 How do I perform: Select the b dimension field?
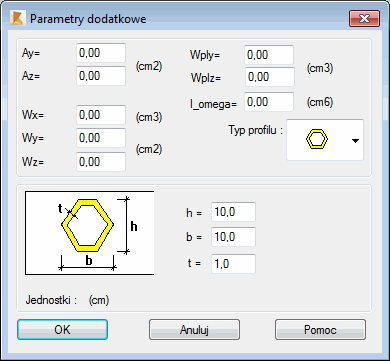(233, 237)
